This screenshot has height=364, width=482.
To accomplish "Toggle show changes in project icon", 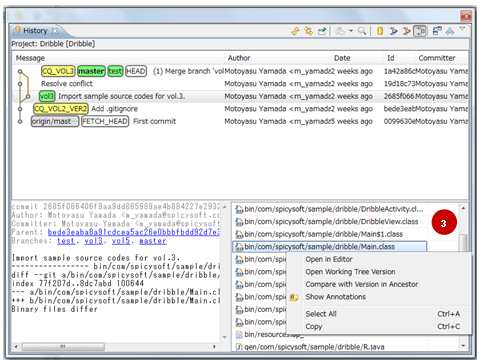I will coord(393,31).
